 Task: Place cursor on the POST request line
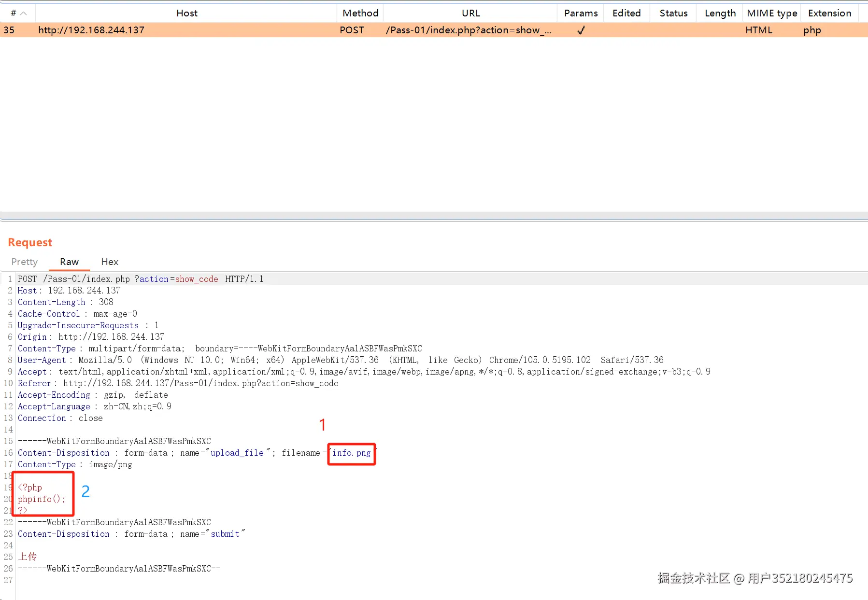click(141, 279)
